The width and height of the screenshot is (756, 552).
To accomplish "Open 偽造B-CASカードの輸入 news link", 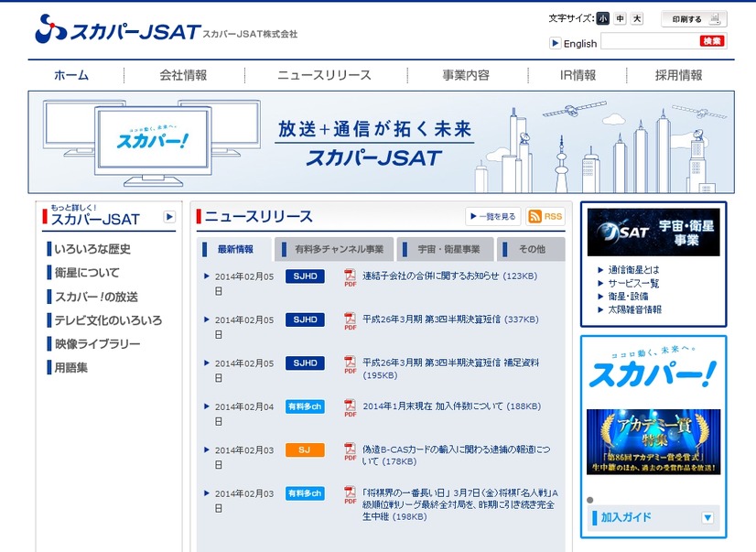I will [x=456, y=456].
